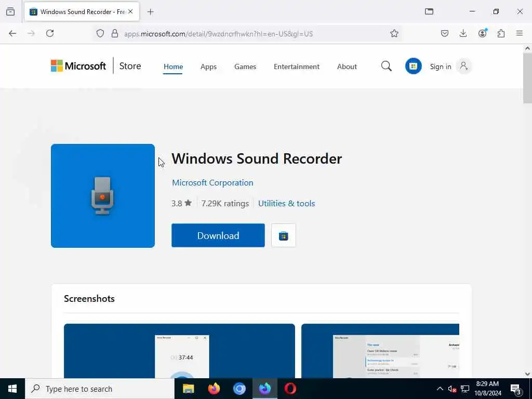Open the second screenshot with recording list
Screen dimensions: 532x399
(380, 351)
